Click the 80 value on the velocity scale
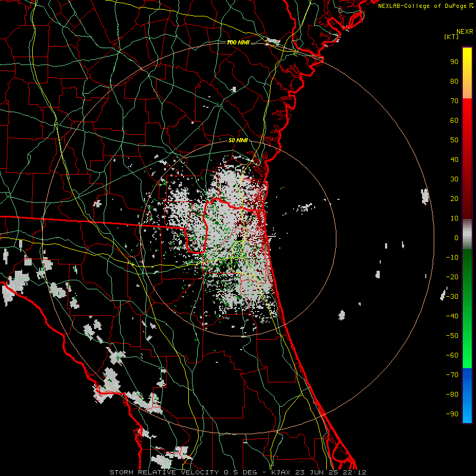 454,81
